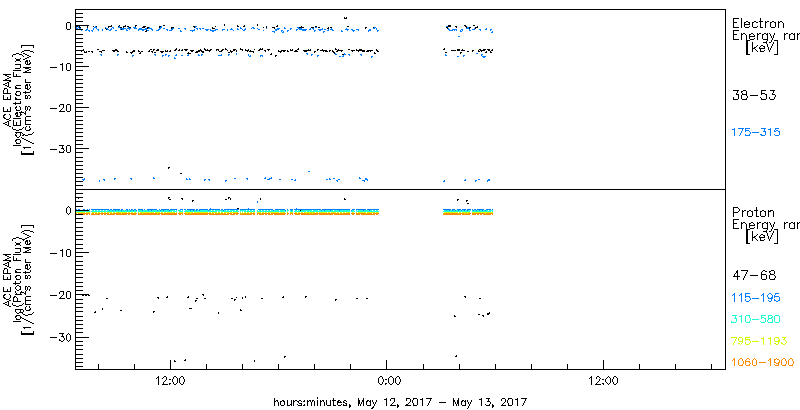The height and width of the screenshot is (410, 800).
Task: Click the 795-1193 proton energy legend label
Action: pyautogui.click(x=758, y=341)
